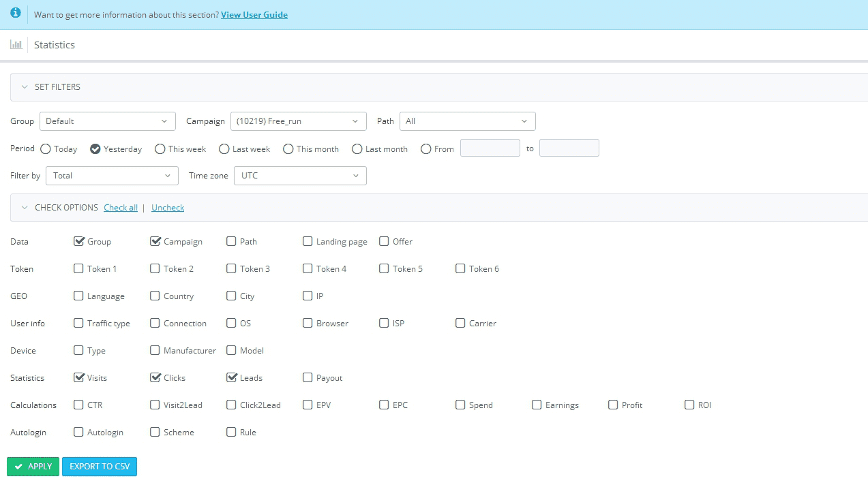The image size is (868, 500).
Task: Uncheck the Campaign data checkbox
Action: pos(155,241)
